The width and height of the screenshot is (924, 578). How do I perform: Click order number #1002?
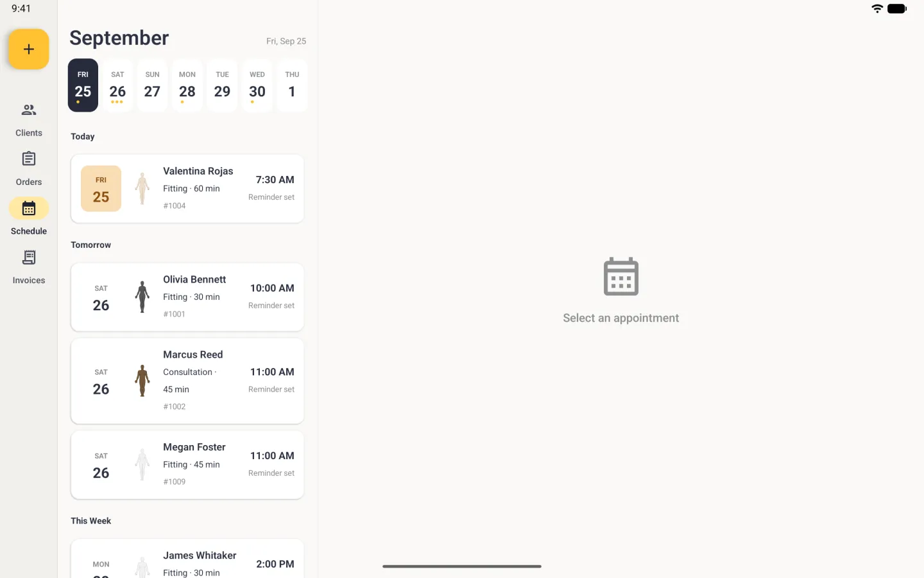click(x=175, y=407)
